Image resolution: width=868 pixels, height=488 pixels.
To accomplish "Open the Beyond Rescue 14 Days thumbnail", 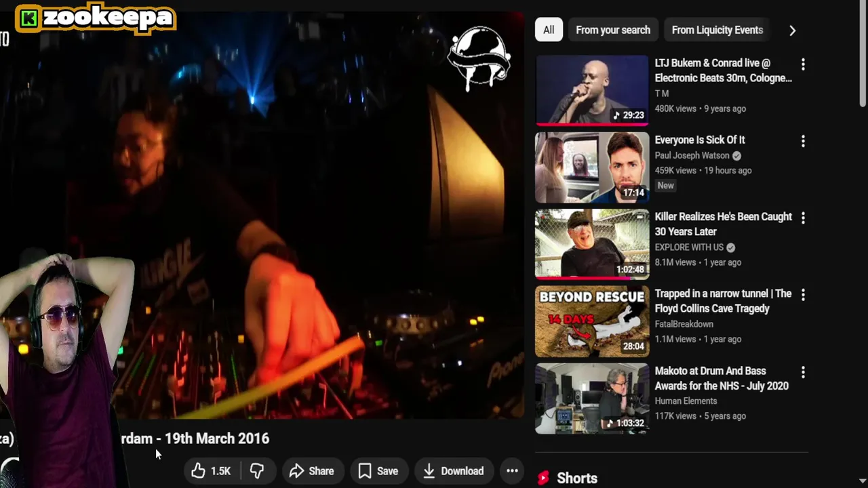I will (x=592, y=321).
